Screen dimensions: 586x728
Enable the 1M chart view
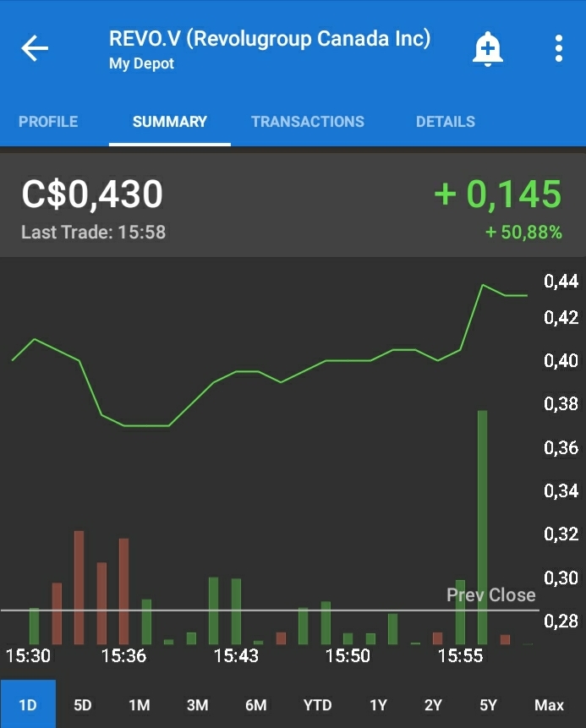[x=139, y=704]
